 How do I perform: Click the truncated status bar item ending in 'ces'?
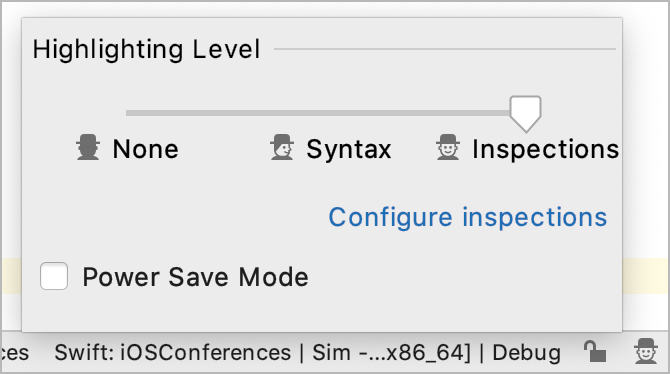(15, 353)
